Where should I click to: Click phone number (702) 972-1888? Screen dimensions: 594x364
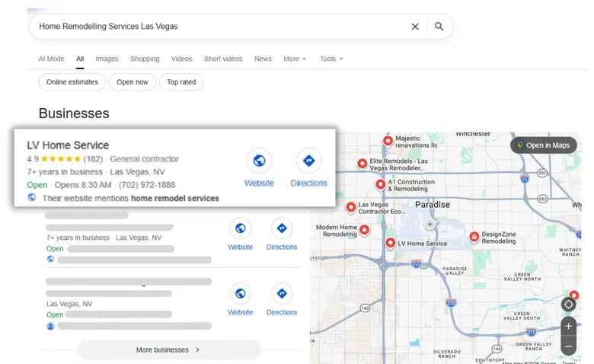point(147,185)
